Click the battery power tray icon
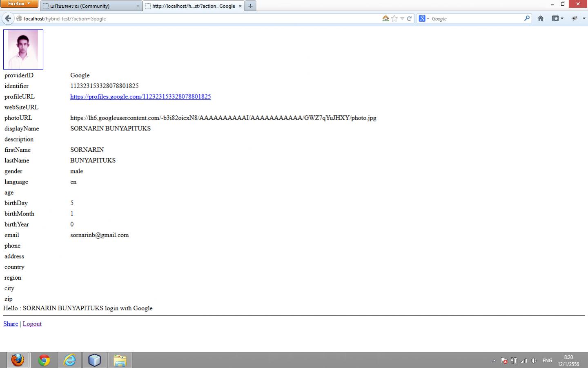The image size is (588, 368). click(514, 361)
